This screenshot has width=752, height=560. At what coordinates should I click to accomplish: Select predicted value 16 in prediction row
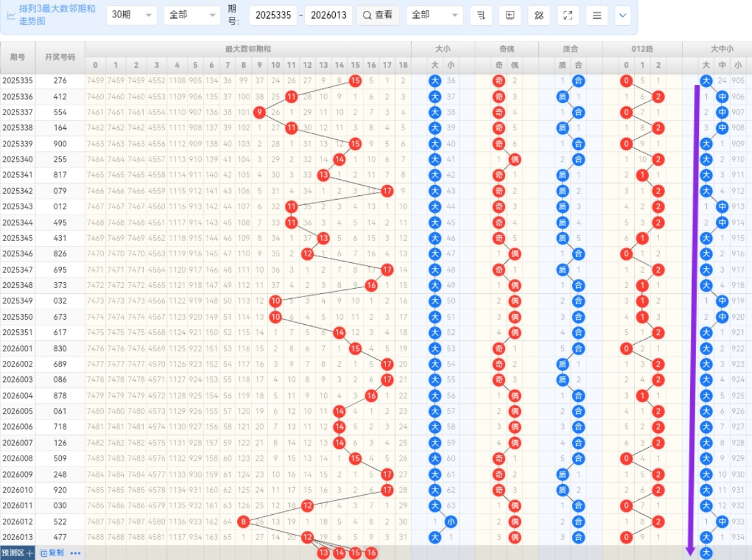point(371,553)
